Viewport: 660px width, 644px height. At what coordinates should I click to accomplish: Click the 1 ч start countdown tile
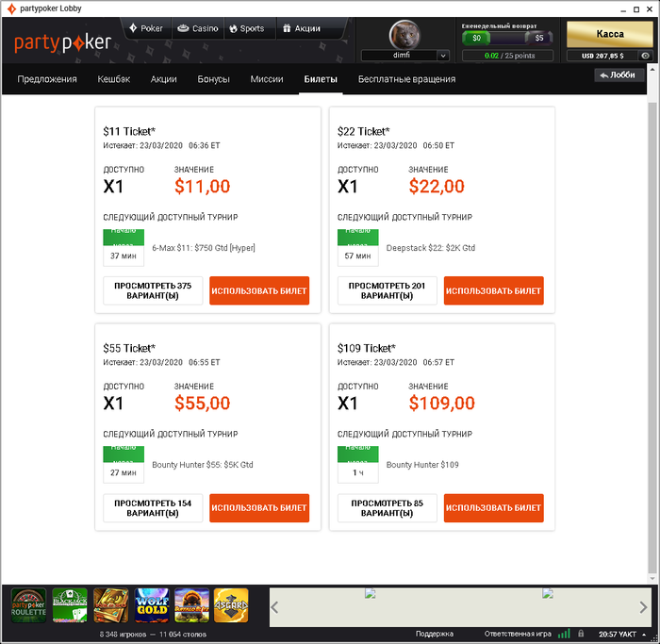click(x=357, y=465)
